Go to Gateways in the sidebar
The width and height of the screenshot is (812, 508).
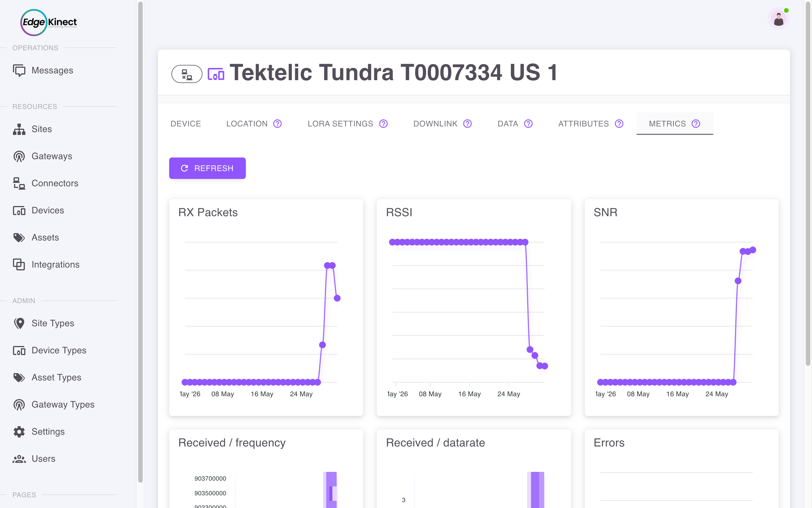52,156
